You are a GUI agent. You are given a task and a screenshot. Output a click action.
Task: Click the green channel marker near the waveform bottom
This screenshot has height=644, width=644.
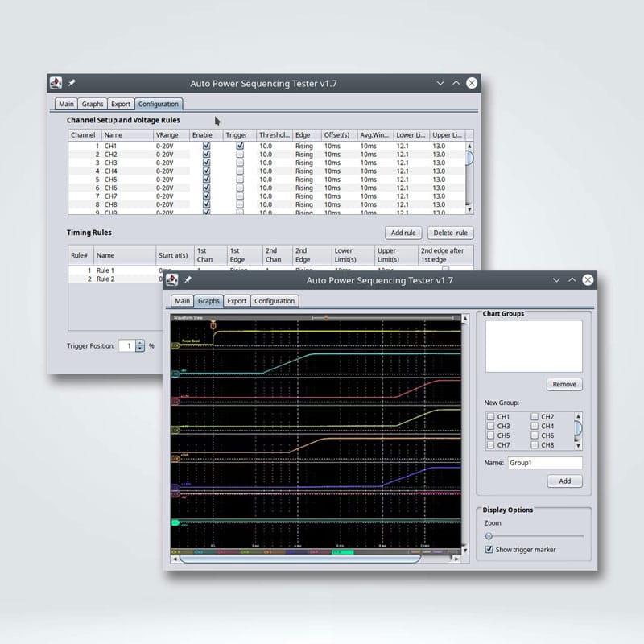(174, 522)
